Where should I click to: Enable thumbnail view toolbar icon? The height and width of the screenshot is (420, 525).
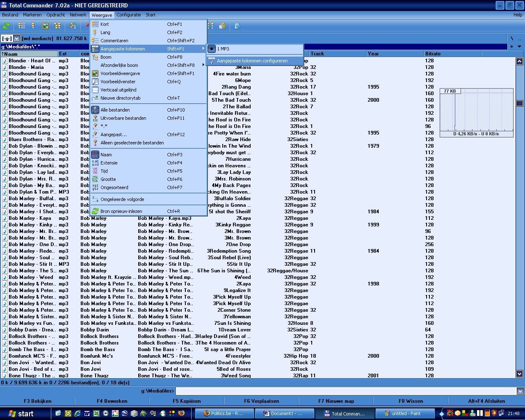pos(46,26)
